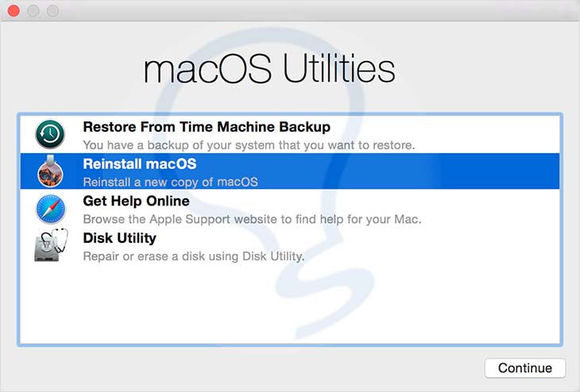Click the Disk Utility stethoscope icon

50,246
